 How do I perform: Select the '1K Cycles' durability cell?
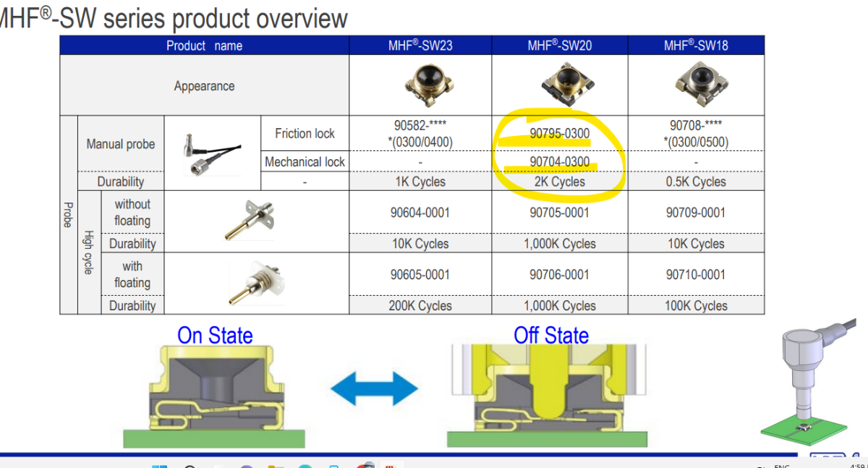pyautogui.click(x=420, y=182)
